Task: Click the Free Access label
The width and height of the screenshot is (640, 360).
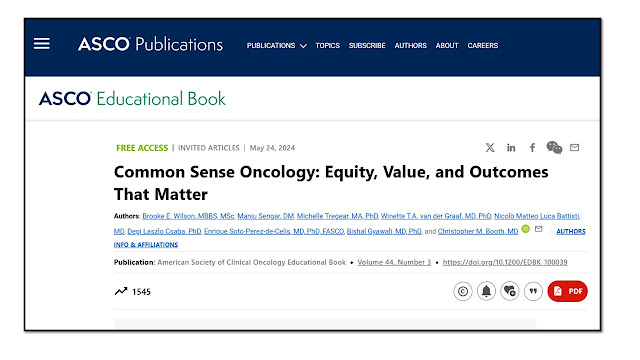Action: point(142,148)
